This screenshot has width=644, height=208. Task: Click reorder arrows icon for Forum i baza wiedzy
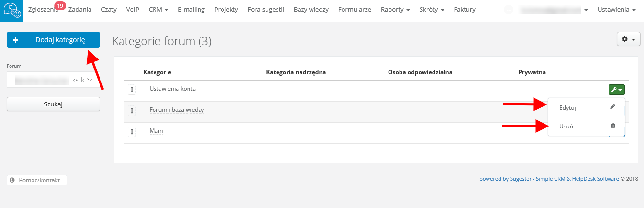[x=132, y=110]
